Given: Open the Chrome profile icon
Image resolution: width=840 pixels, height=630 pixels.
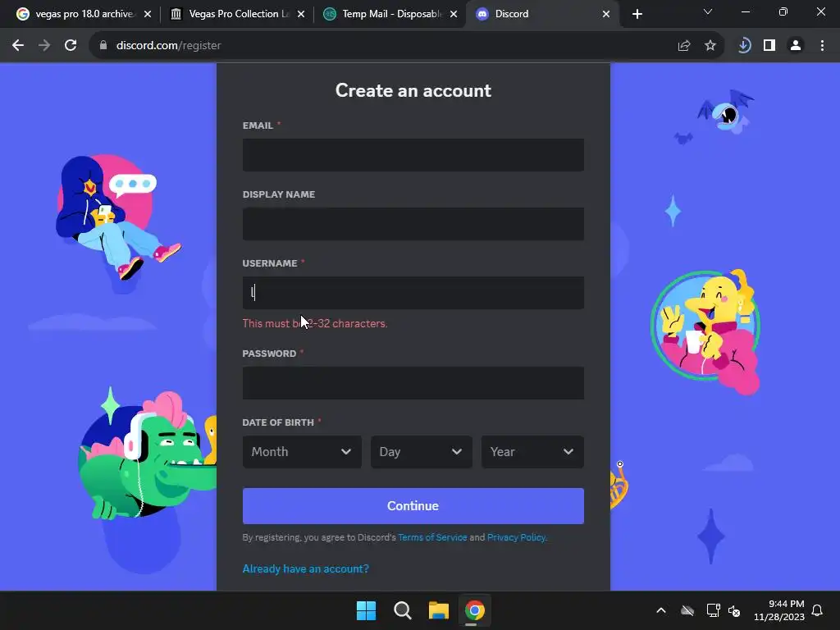Looking at the screenshot, I should 796,46.
